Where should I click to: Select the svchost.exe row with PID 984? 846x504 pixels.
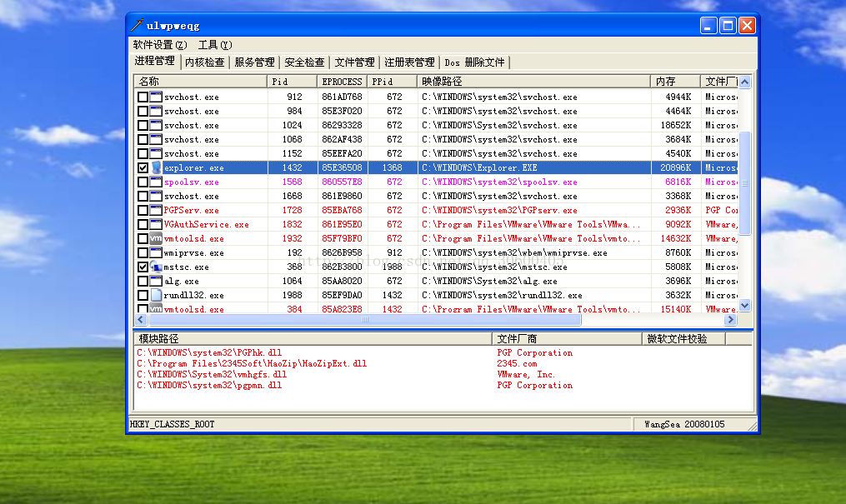click(435, 111)
